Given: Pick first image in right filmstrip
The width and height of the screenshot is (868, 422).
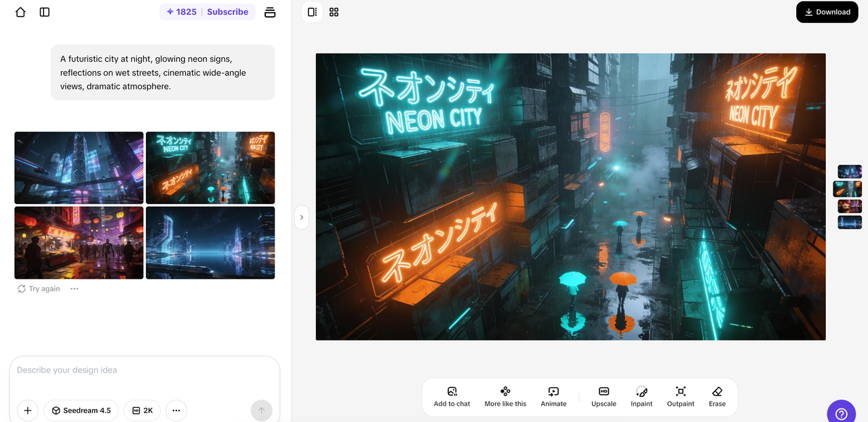Looking at the screenshot, I should pos(850,172).
